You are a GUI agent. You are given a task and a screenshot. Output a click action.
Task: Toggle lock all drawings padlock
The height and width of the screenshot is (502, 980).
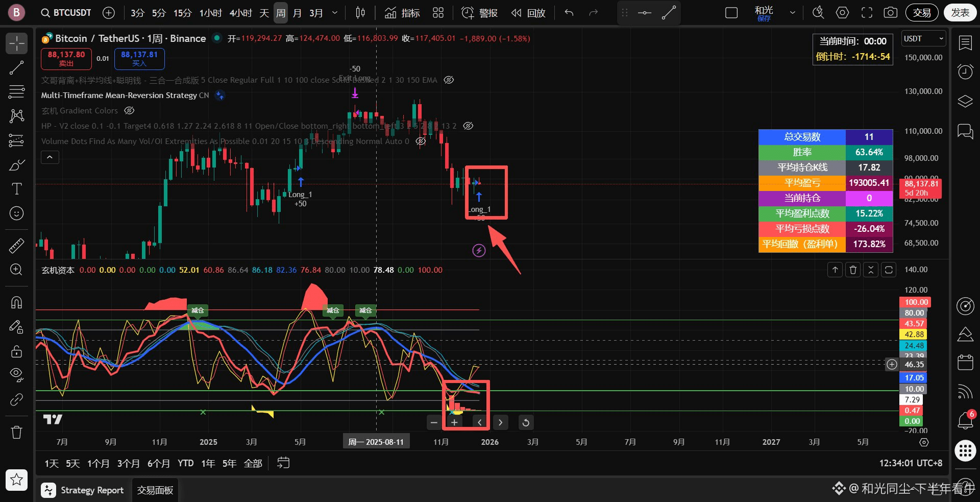[x=16, y=351]
